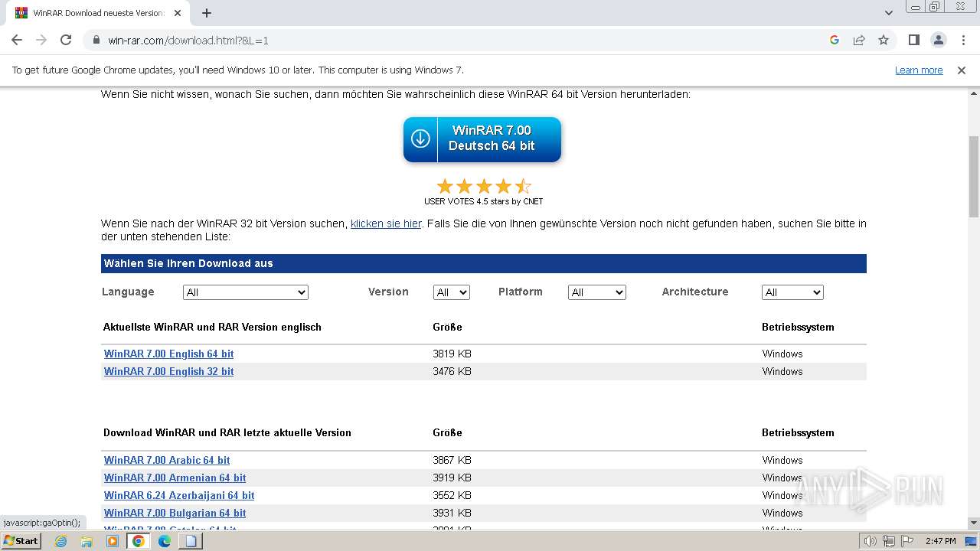Open the tab search chevron
Viewport: 980px width, 551px height.
pos(889,13)
